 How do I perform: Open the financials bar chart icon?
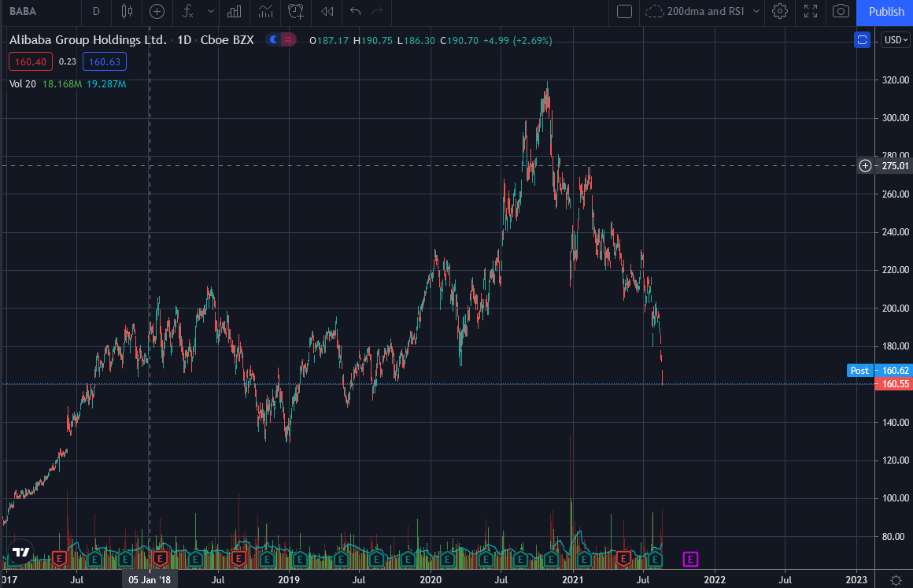pyautogui.click(x=234, y=11)
